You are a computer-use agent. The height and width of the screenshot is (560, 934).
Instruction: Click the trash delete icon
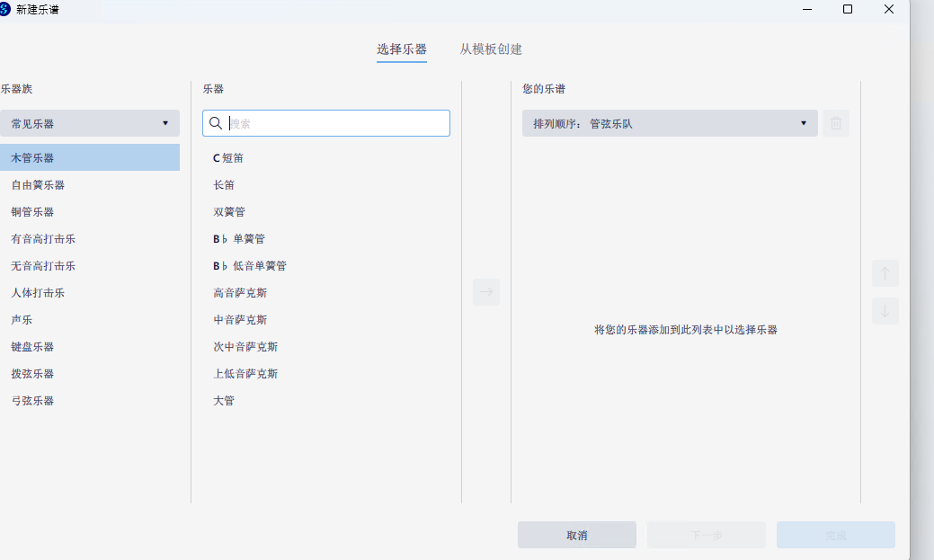coord(836,123)
